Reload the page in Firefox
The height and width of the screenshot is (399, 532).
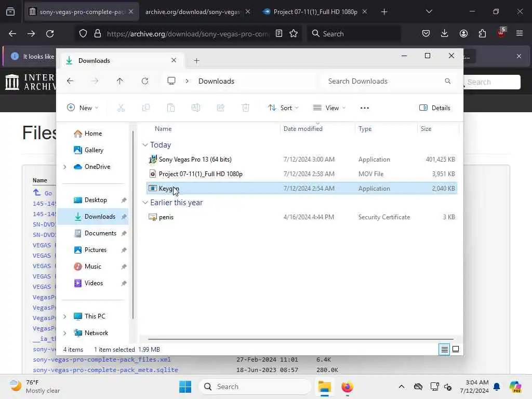click(50, 34)
